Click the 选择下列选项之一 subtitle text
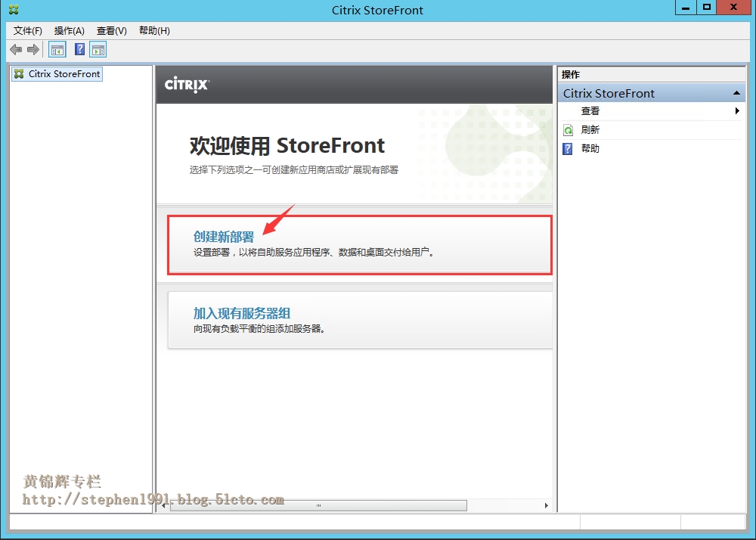 [x=294, y=169]
